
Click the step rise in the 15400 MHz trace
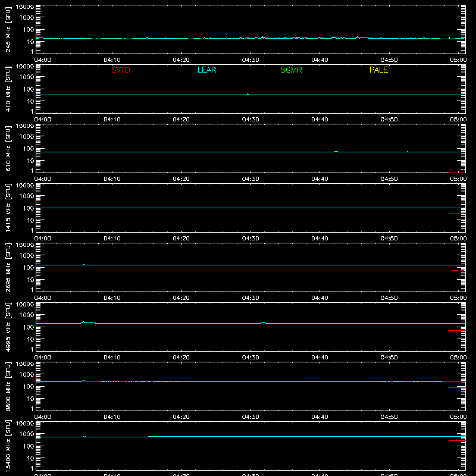coord(148,437)
